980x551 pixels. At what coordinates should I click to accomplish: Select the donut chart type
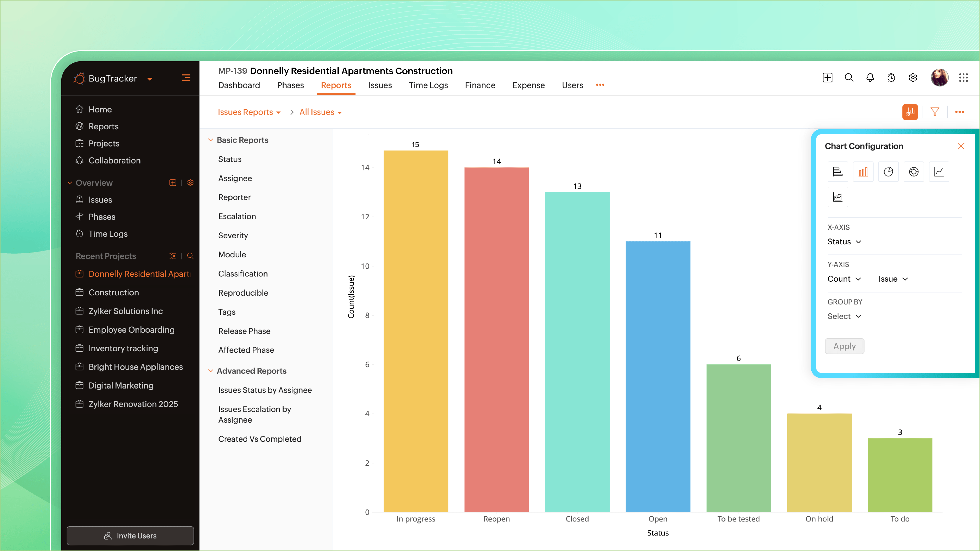tap(914, 171)
